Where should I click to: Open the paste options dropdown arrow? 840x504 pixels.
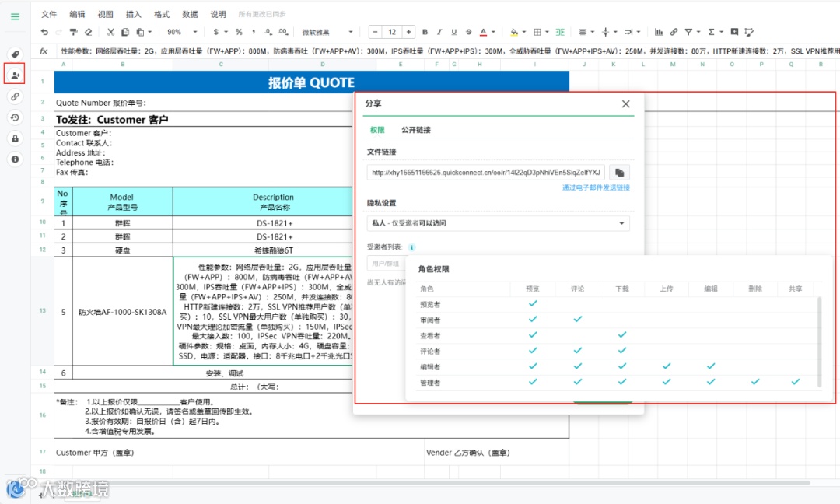(150, 32)
